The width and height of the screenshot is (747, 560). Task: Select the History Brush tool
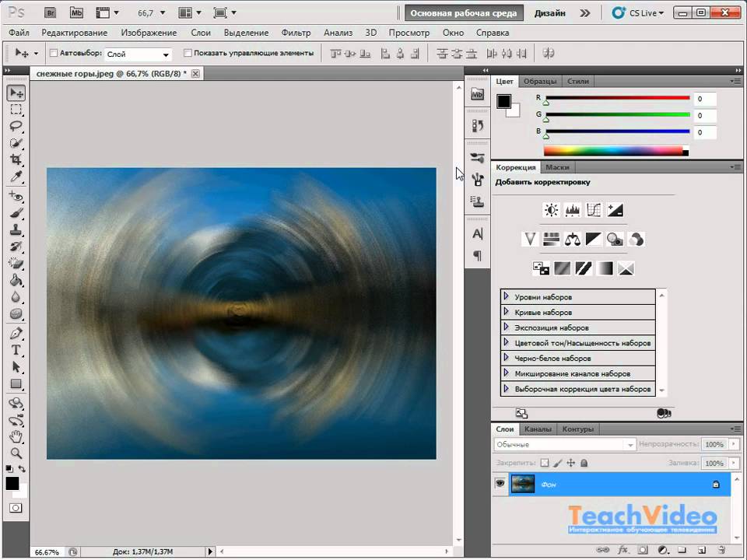click(16, 247)
